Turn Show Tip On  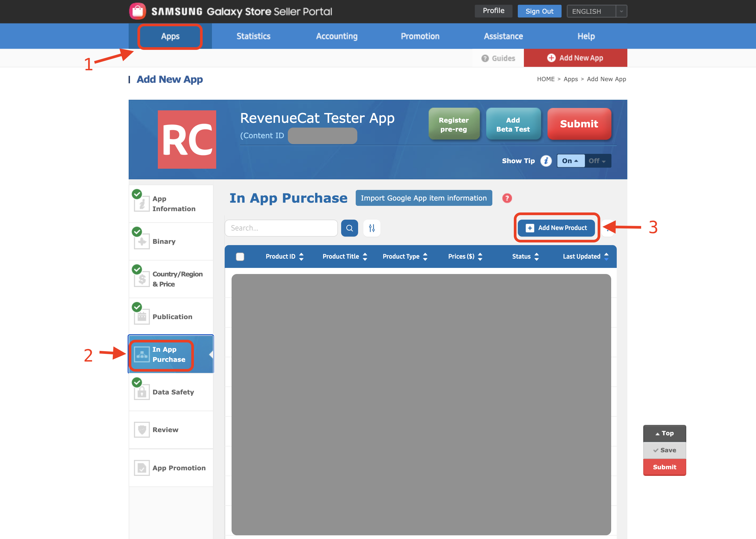tap(571, 161)
